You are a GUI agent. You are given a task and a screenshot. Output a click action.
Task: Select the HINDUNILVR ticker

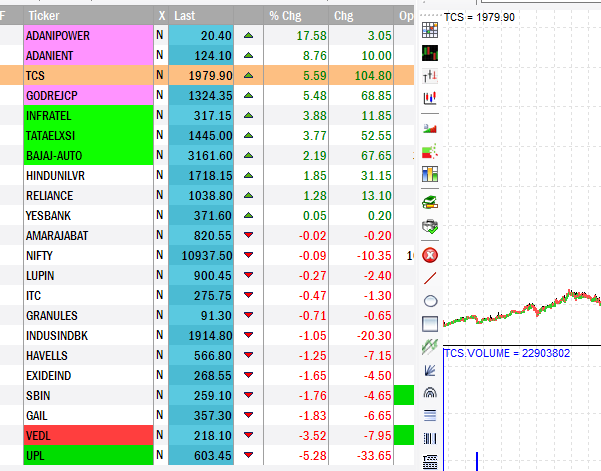point(89,176)
